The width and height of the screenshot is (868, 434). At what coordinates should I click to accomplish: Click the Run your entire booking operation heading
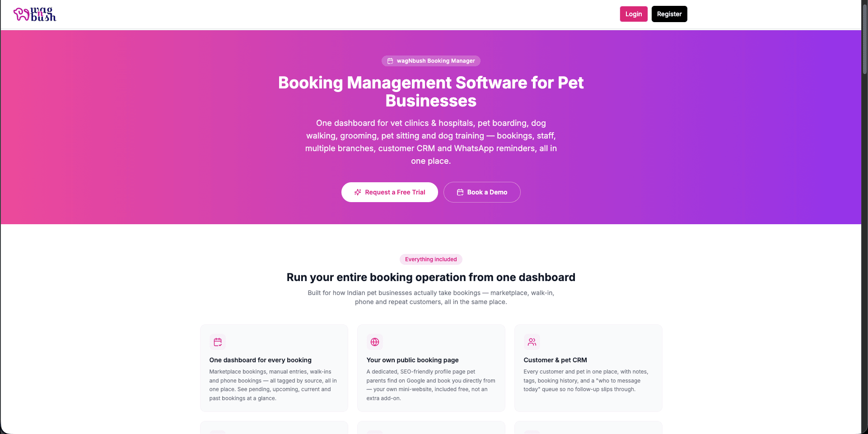[x=431, y=277]
